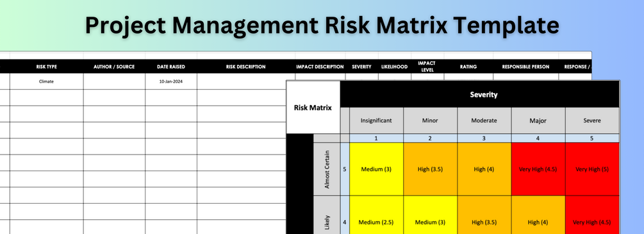The height and width of the screenshot is (234, 644).
Task: Click the red Very High (5) cell
Action: click(x=592, y=169)
